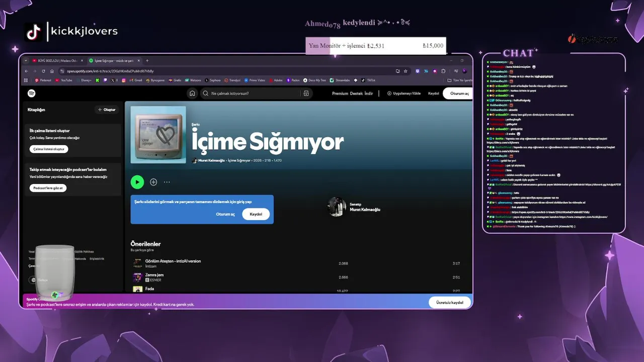This screenshot has width=644, height=362.
Task: Open the Watsons bookmark
Action: point(193,80)
